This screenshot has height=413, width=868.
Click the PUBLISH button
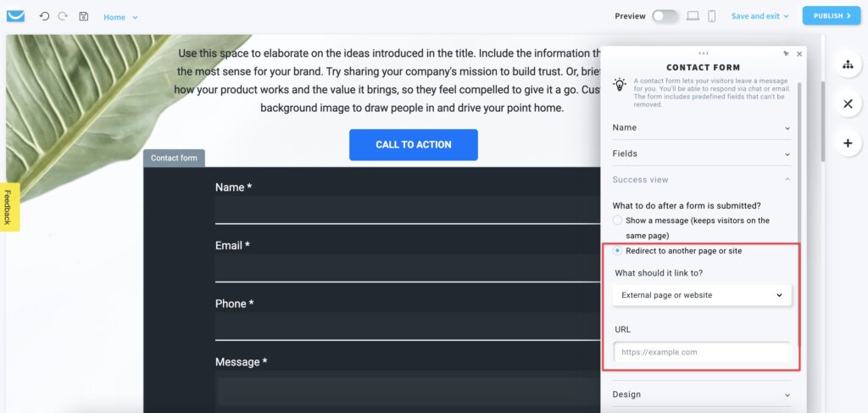(x=832, y=16)
